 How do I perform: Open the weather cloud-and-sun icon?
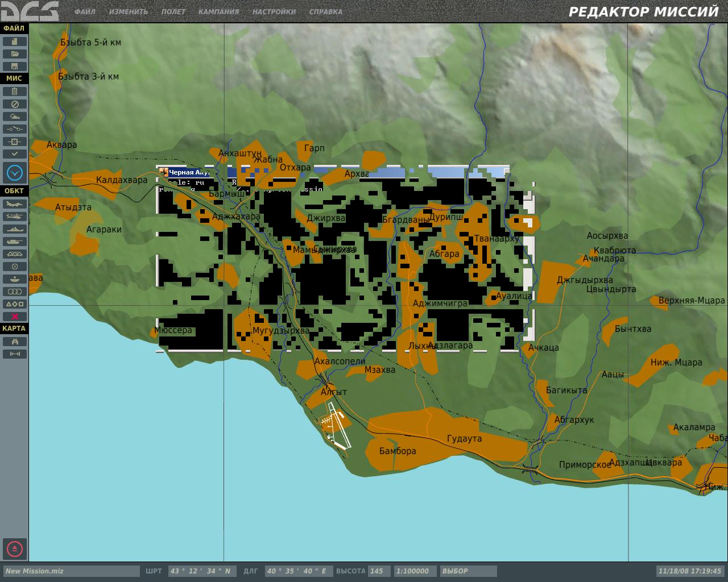click(x=15, y=117)
